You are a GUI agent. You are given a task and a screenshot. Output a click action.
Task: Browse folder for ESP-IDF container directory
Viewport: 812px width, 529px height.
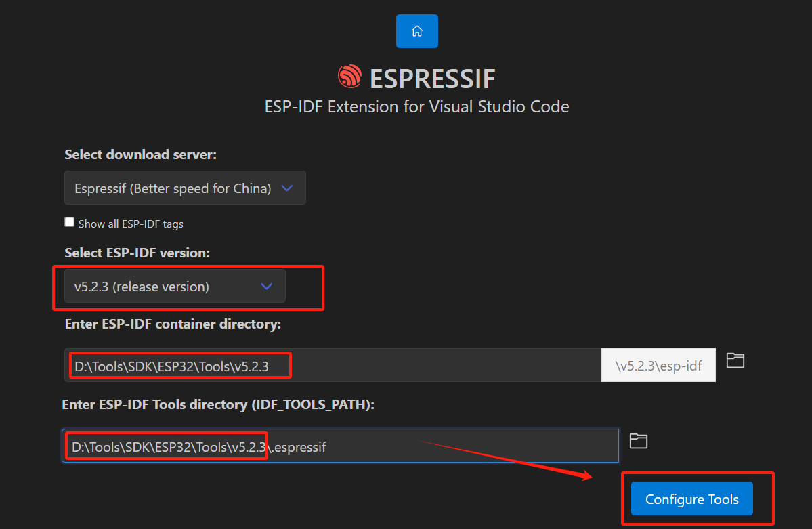pyautogui.click(x=735, y=360)
